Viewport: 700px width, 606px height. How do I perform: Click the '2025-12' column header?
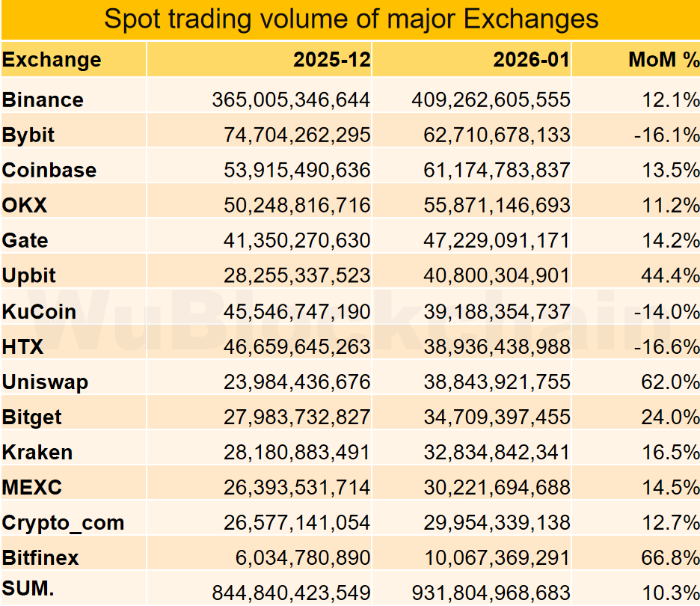click(x=332, y=60)
